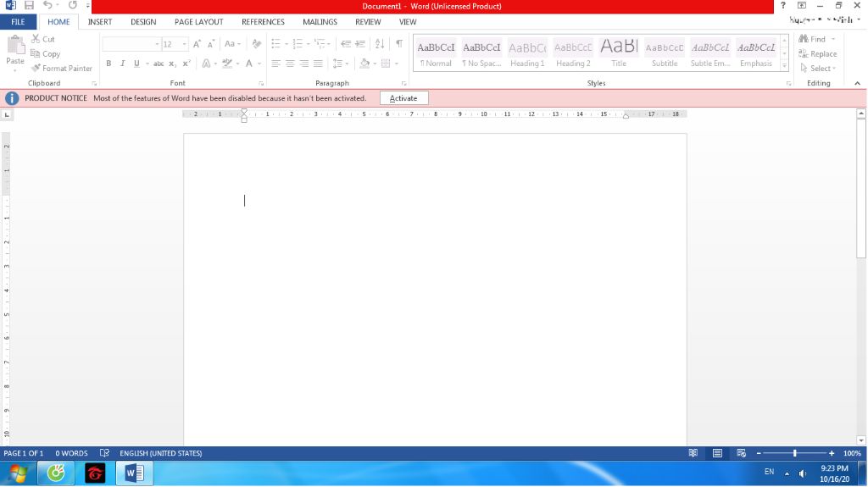
Task: Click the Print Layout view icon
Action: tap(717, 453)
